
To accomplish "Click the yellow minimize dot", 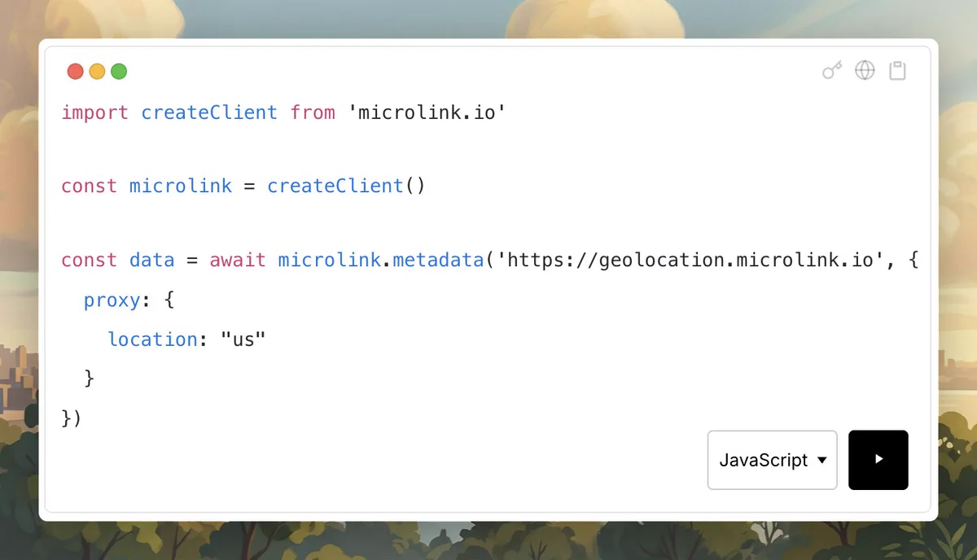I will pos(97,72).
